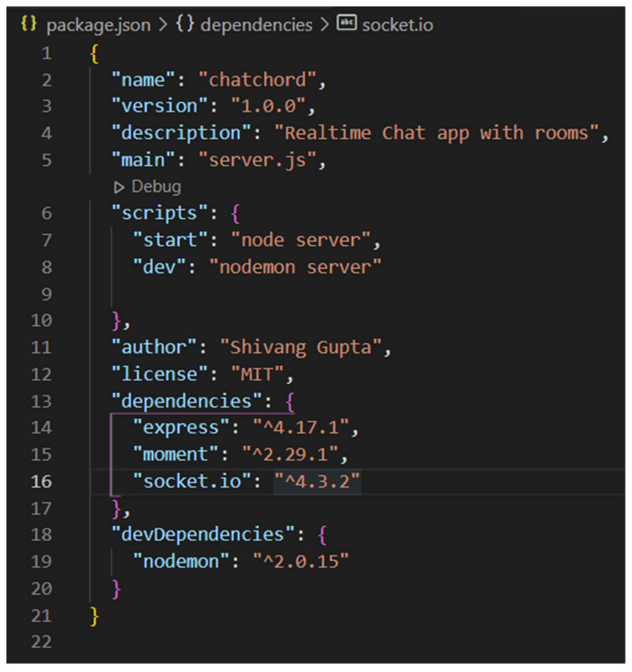Image resolution: width=632 pixels, height=672 pixels.
Task: Open the dependencies breadcrumb dropdown
Action: 256,25
